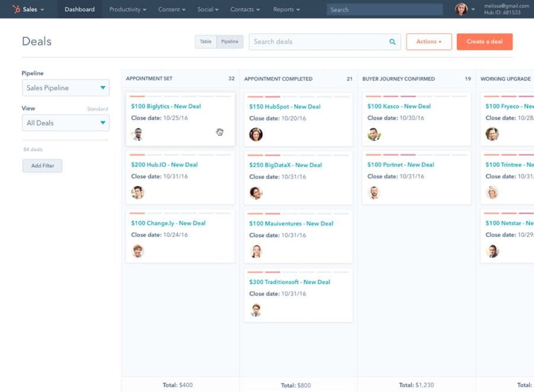Switch to Table view toggle

pyautogui.click(x=206, y=42)
